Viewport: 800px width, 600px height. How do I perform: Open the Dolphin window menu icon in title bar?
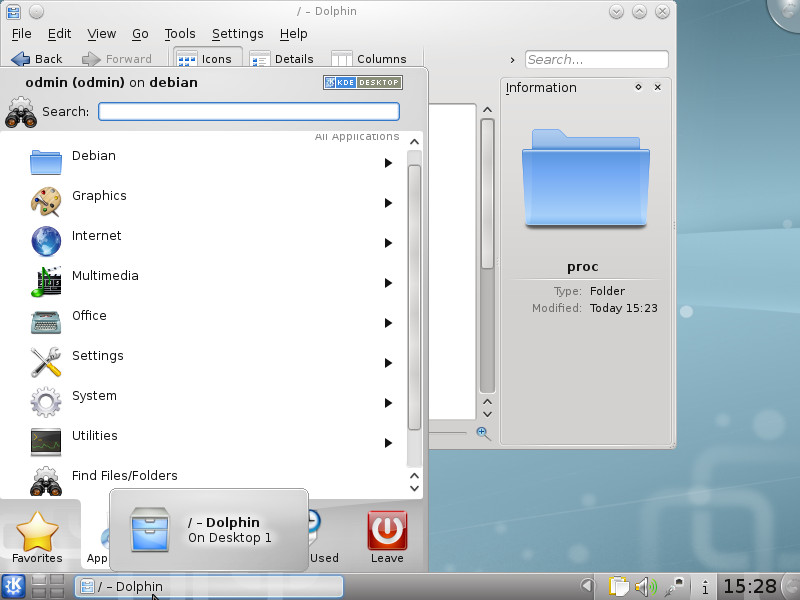14,11
